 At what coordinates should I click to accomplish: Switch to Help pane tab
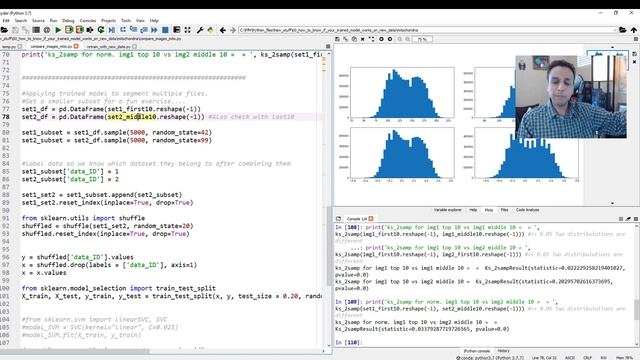click(473, 210)
